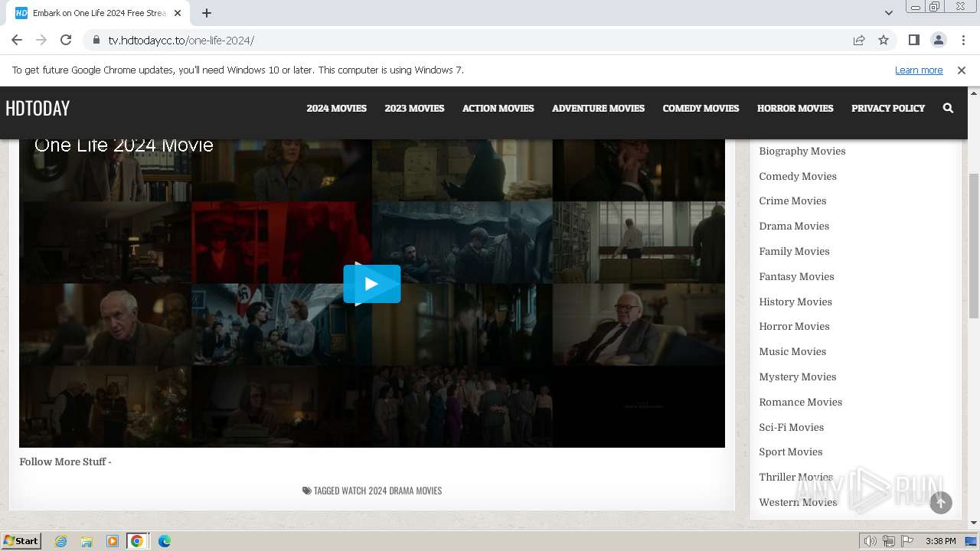980x551 pixels.
Task: Open the Action Center flag icon
Action: click(x=908, y=541)
